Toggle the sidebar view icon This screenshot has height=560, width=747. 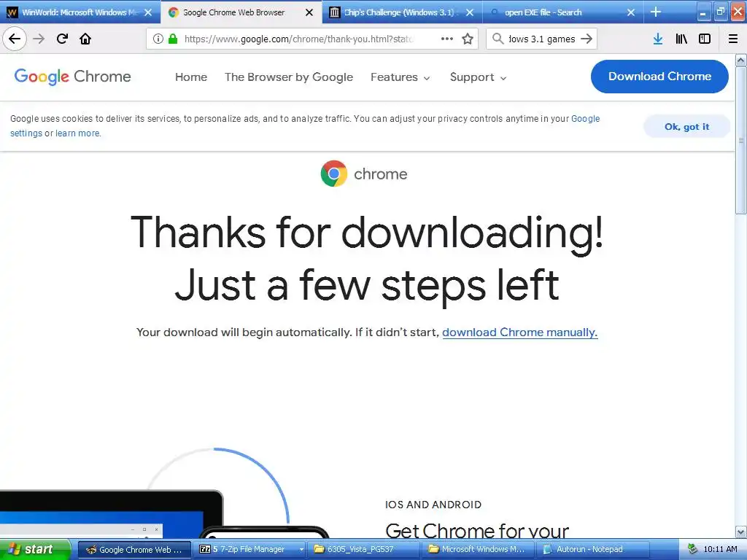705,39
